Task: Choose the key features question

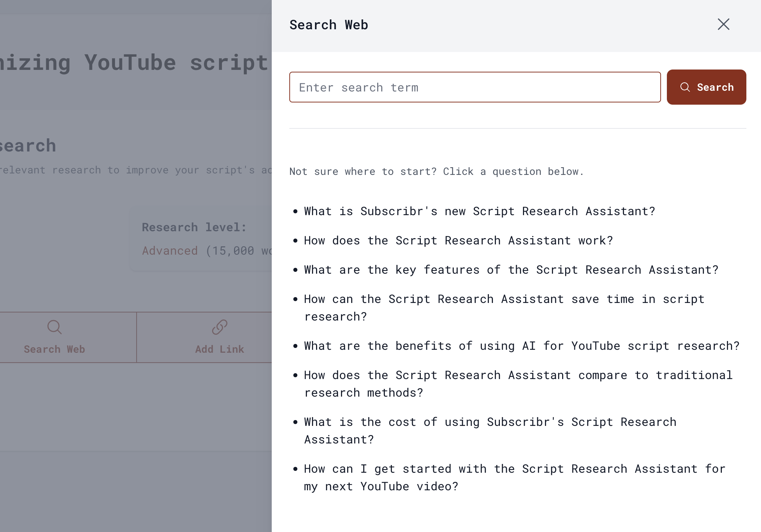Action: tap(511, 270)
